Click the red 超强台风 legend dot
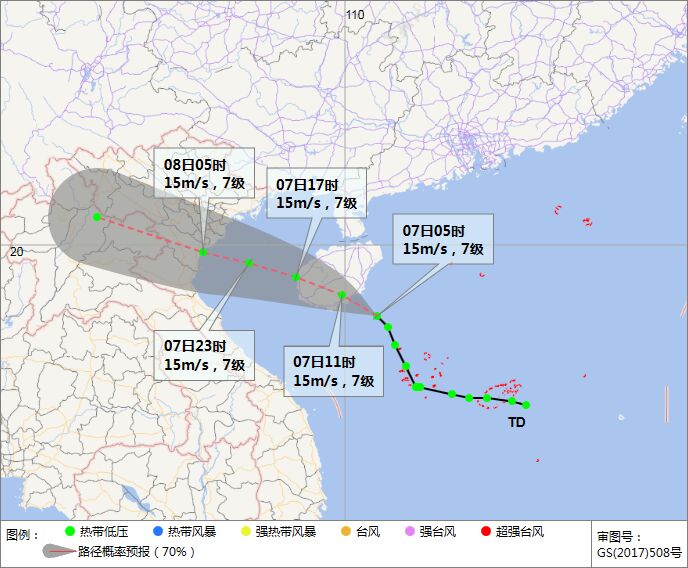 point(486,532)
